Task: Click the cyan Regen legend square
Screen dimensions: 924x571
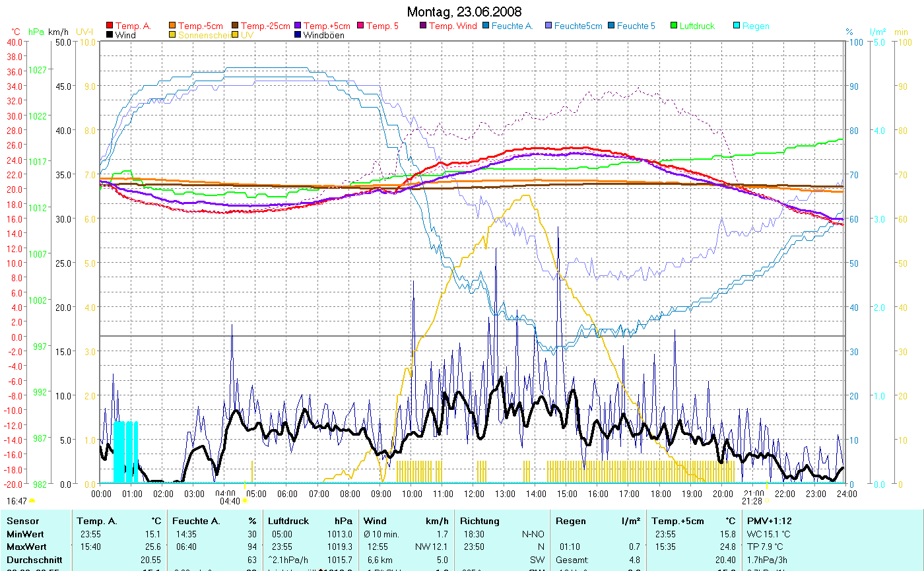Action: pyautogui.click(x=737, y=26)
